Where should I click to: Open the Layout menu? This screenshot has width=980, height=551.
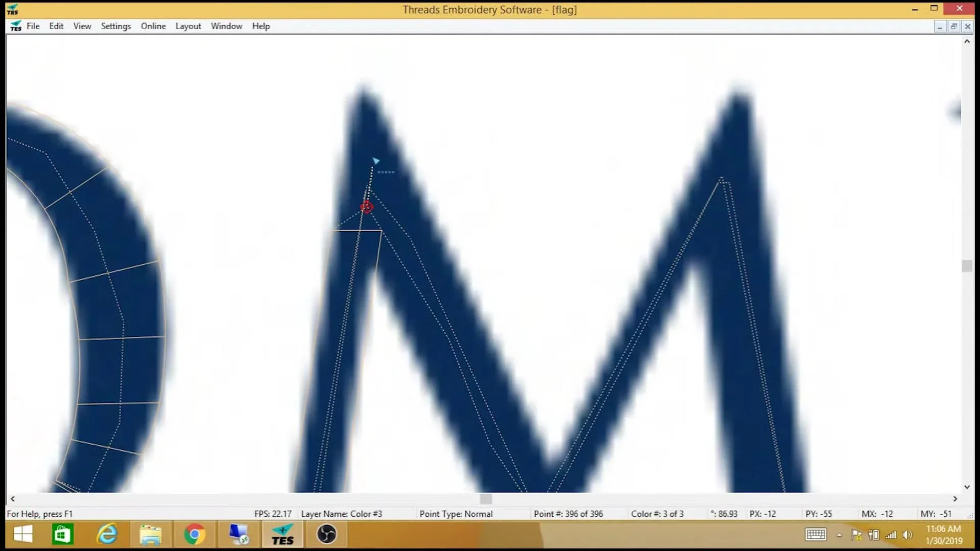coord(188,26)
